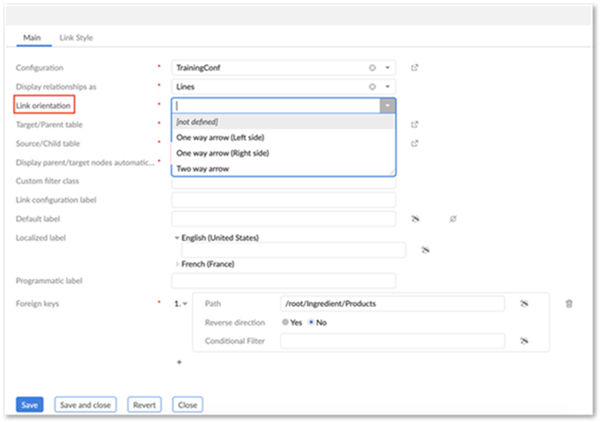Click the circle icon in Configuration field

click(x=372, y=68)
